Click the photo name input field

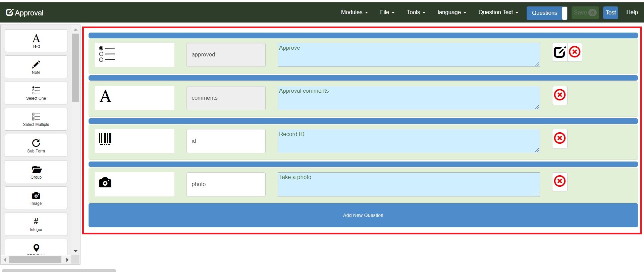tap(226, 184)
